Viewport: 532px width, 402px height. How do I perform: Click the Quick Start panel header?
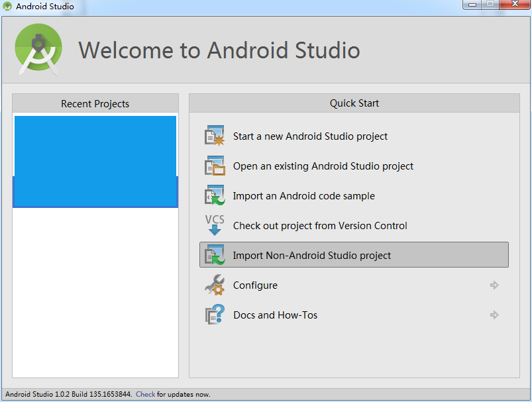[354, 103]
